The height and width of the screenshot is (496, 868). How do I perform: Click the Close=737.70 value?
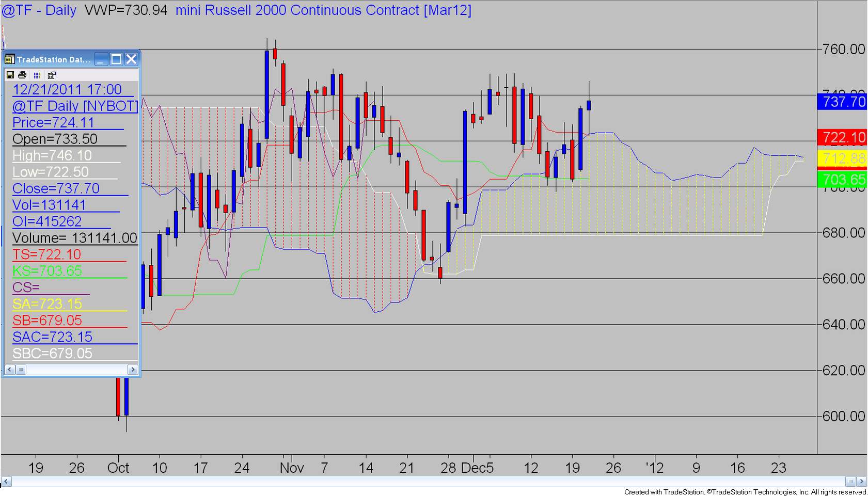pos(56,188)
